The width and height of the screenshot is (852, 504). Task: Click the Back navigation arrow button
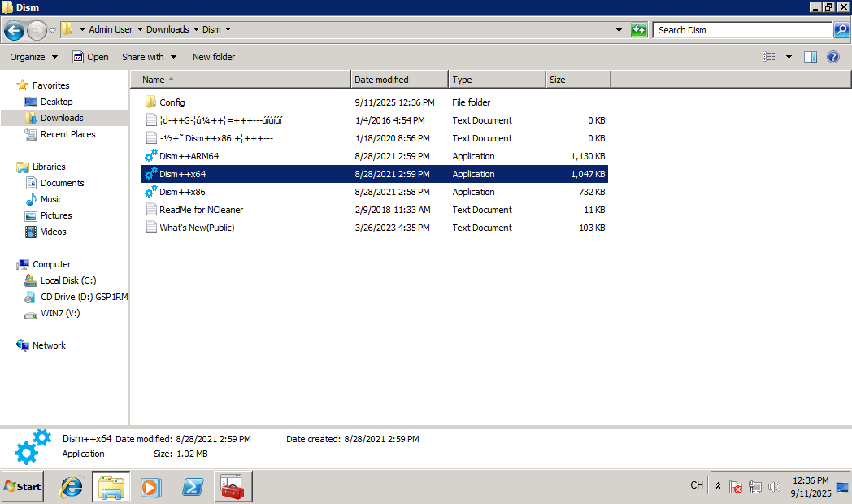(14, 31)
